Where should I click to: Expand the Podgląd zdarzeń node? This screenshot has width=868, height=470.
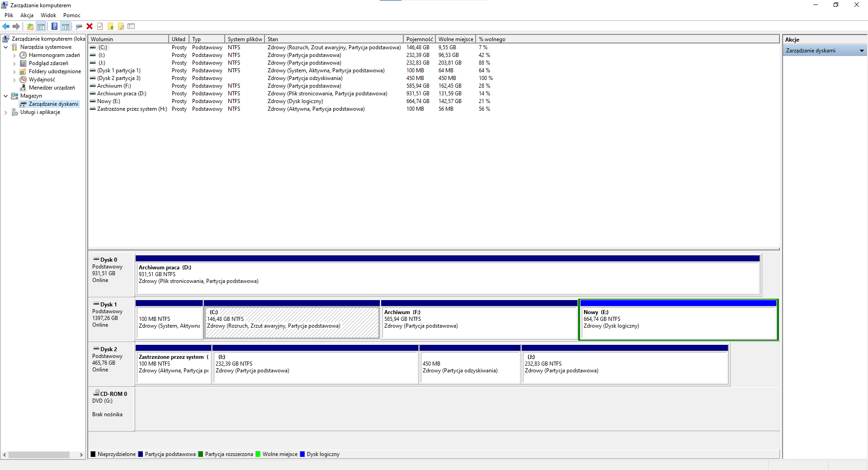(x=14, y=63)
